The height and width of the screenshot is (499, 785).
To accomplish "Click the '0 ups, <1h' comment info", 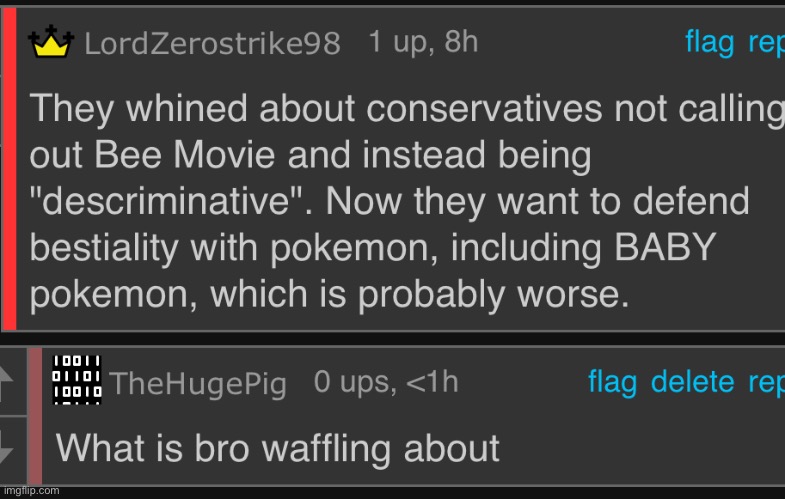I will coord(386,382).
